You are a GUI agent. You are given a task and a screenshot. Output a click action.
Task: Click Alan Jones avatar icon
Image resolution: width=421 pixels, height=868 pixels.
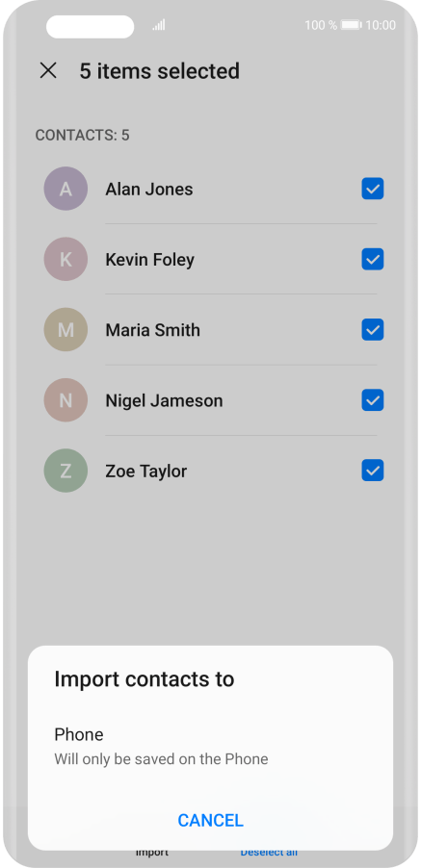[66, 189]
